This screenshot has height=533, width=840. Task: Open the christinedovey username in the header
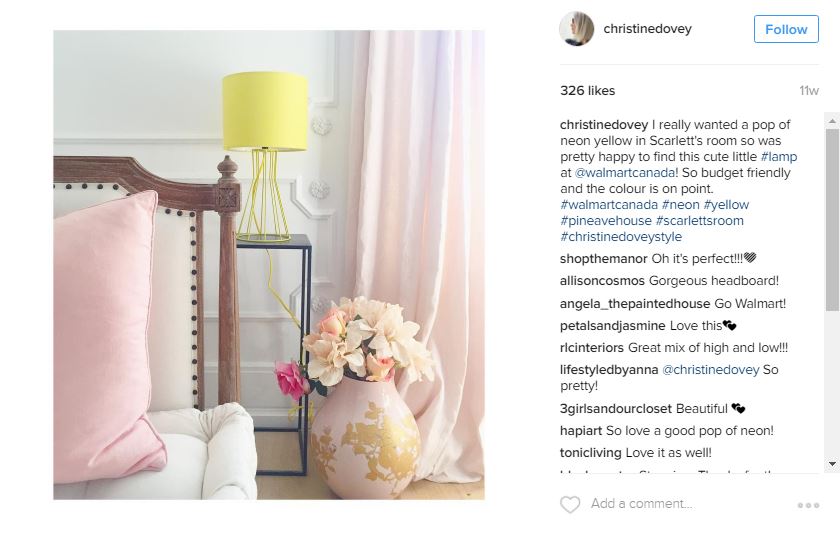coord(647,28)
